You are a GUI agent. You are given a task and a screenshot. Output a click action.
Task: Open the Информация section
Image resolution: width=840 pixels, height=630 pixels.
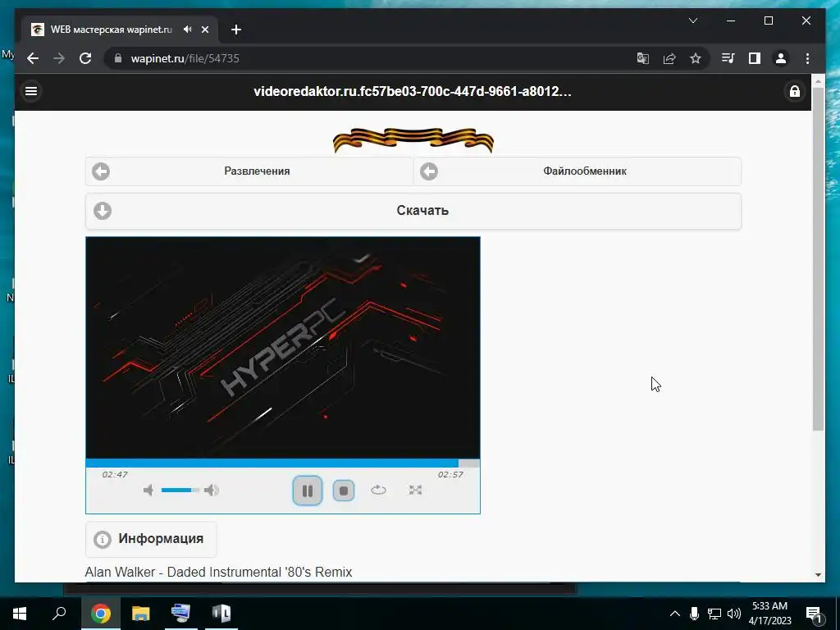(151, 539)
